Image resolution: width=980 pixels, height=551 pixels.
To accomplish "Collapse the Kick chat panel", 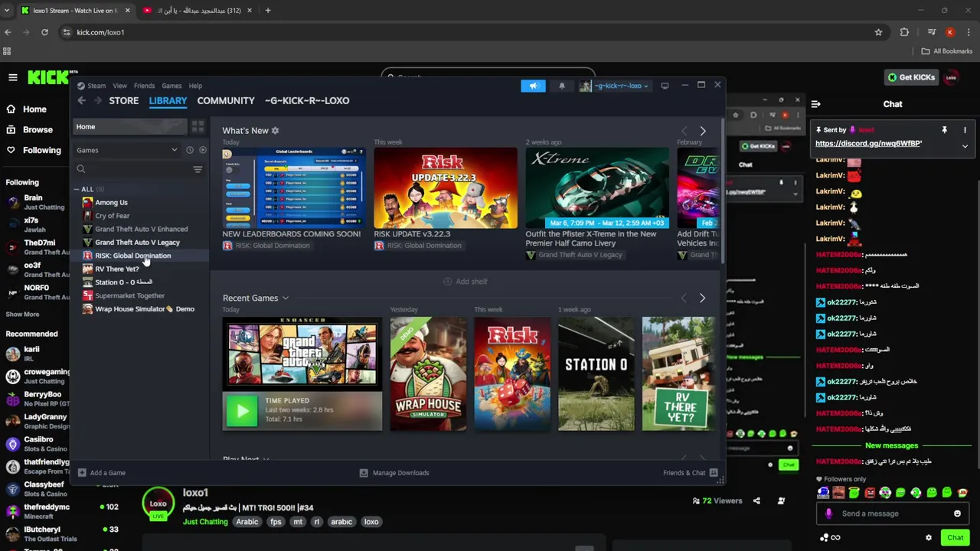I will pos(815,104).
